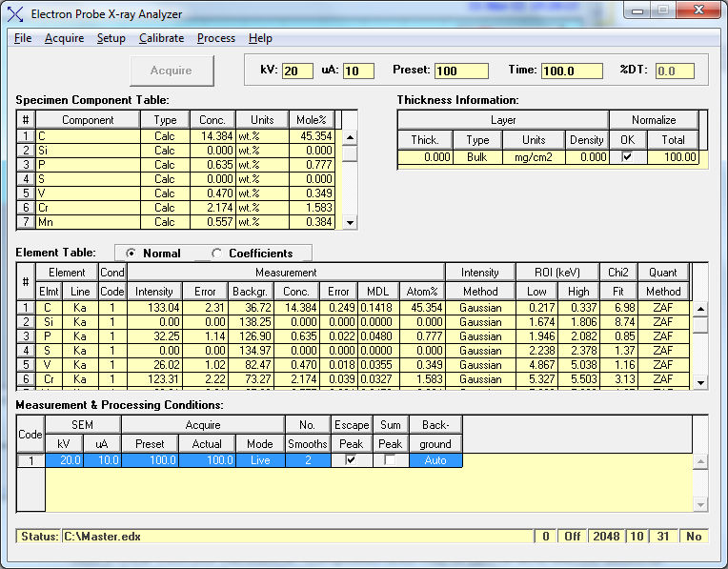
Task: Click the status bar 2048 field
Action: [x=606, y=537]
